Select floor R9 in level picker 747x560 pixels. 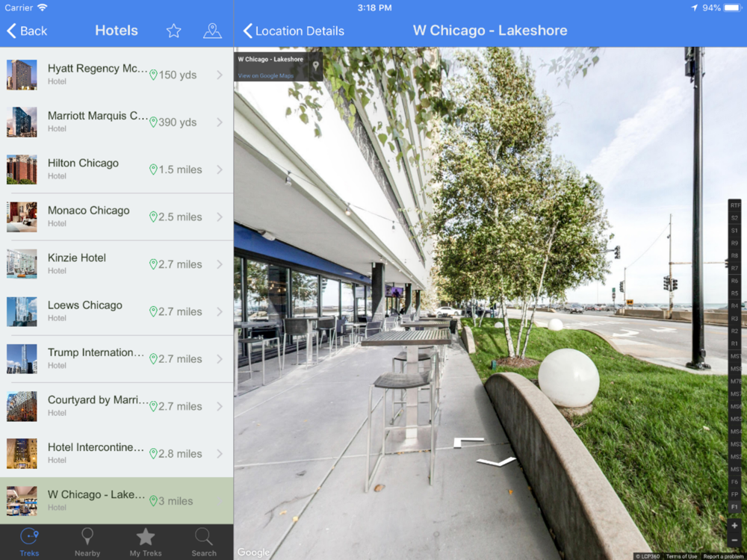[735, 243]
